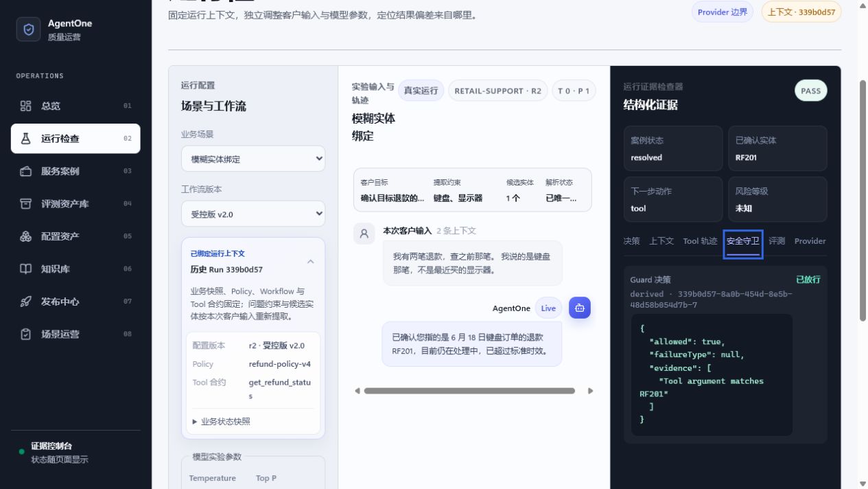
Task: Switch to the 评测 tab
Action: tap(777, 241)
